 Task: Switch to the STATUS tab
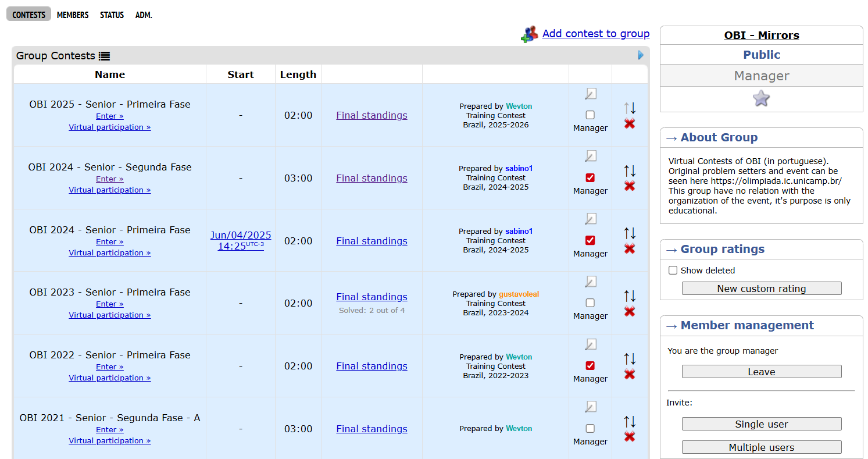click(112, 15)
